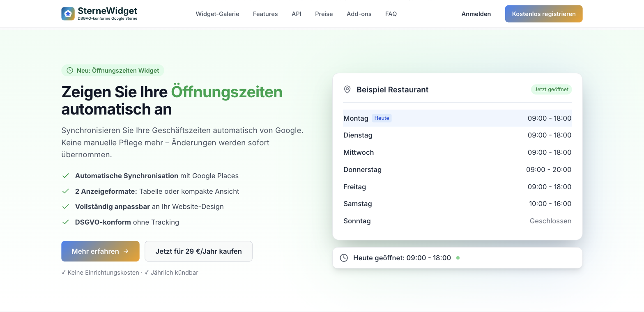Click the Geschlossen value for Sonntag
This screenshot has width=644, height=312.
[551, 221]
